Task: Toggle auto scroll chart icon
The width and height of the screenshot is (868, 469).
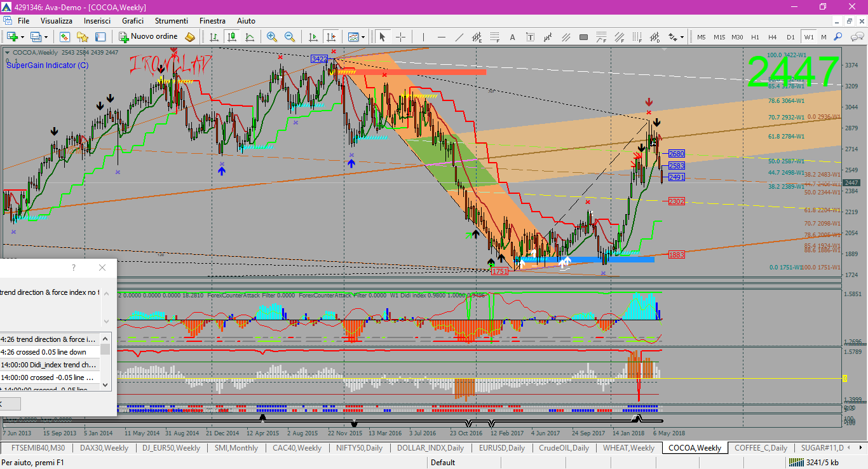Action: coord(313,37)
